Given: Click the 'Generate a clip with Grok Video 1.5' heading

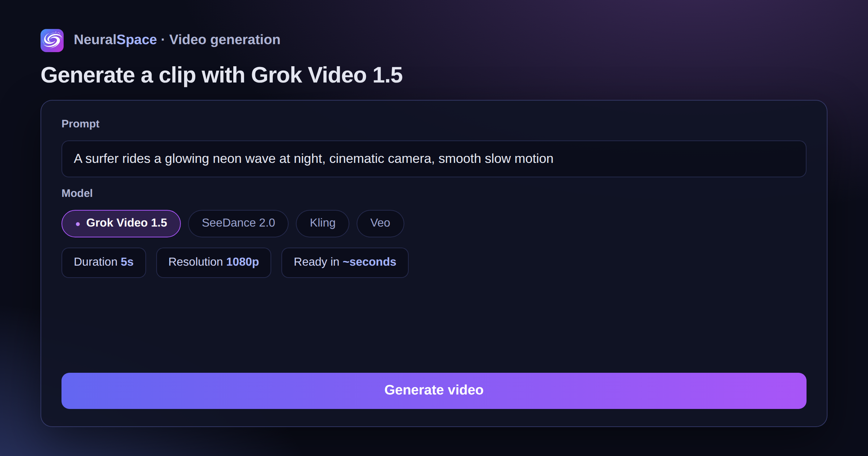Looking at the screenshot, I should 221,75.
